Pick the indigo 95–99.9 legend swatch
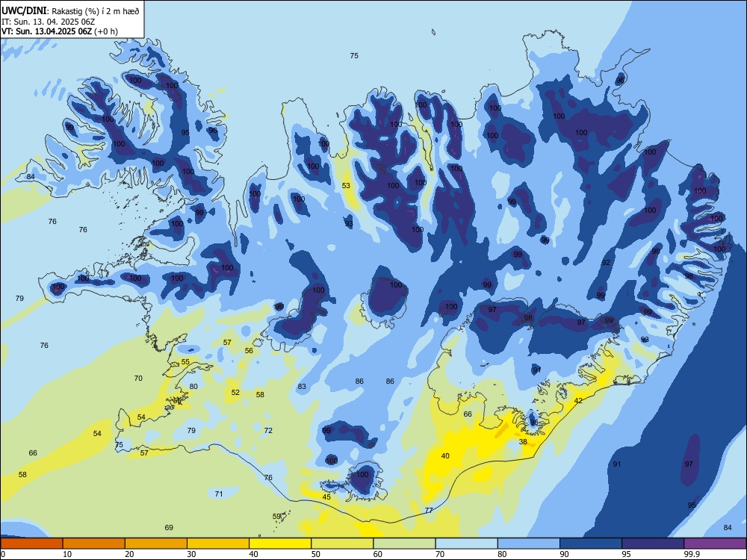 pos(653,544)
